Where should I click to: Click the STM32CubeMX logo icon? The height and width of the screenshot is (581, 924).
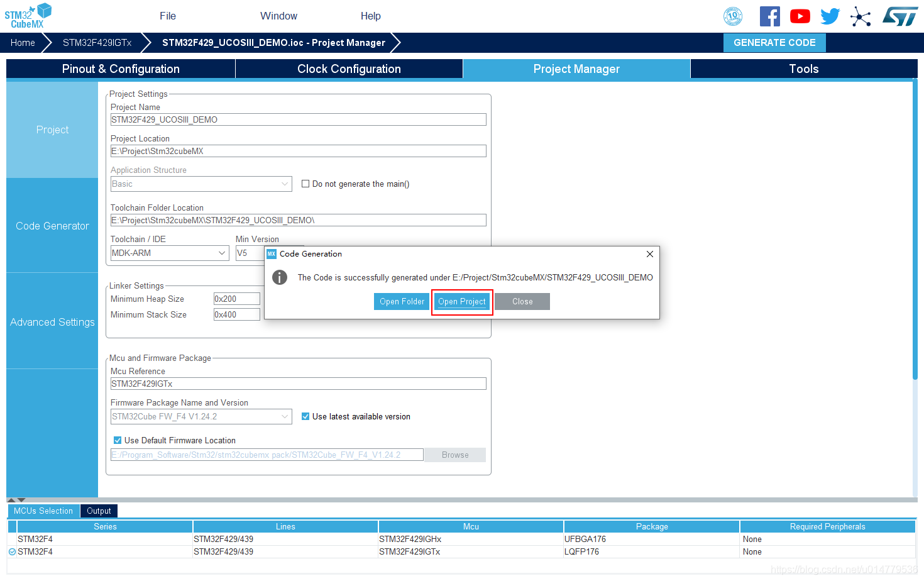pyautogui.click(x=28, y=16)
